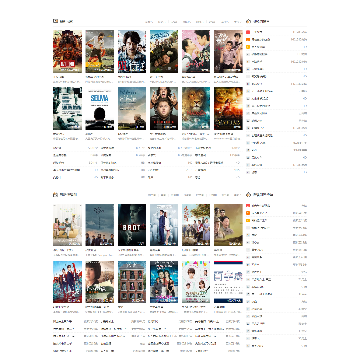This screenshot has height=360, width=360.
Task: Select the yellow third-place badge in movie ranking
Action: pos(248,47)
